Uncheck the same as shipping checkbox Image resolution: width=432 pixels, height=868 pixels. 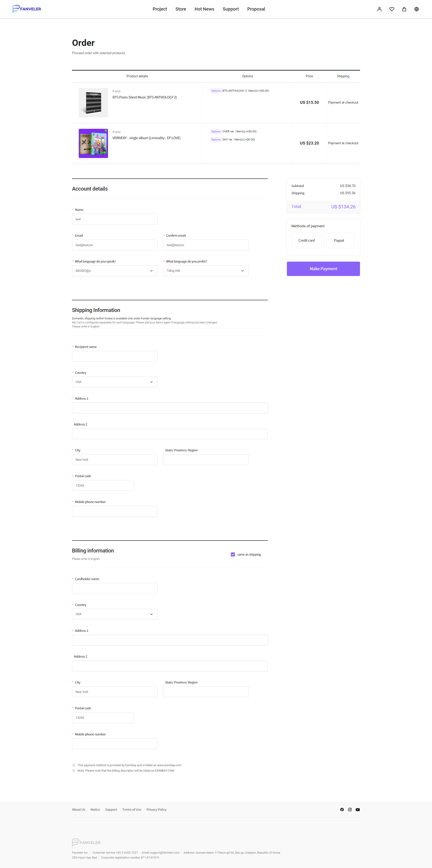(233, 554)
